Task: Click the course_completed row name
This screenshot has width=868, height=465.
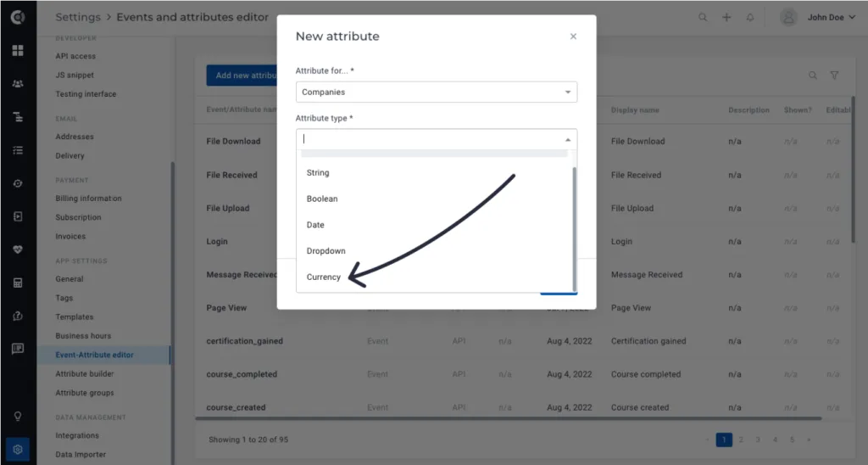Action: point(242,374)
